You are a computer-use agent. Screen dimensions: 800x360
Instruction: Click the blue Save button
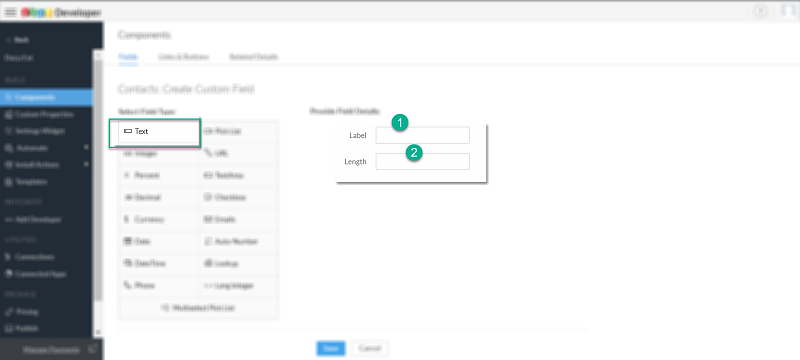(331, 348)
